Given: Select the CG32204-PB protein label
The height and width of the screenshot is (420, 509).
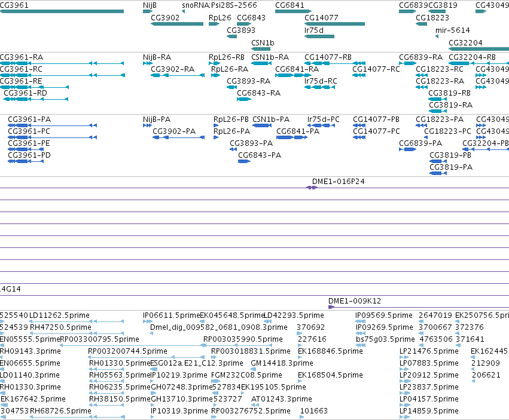Looking at the screenshot, I should [485, 143].
